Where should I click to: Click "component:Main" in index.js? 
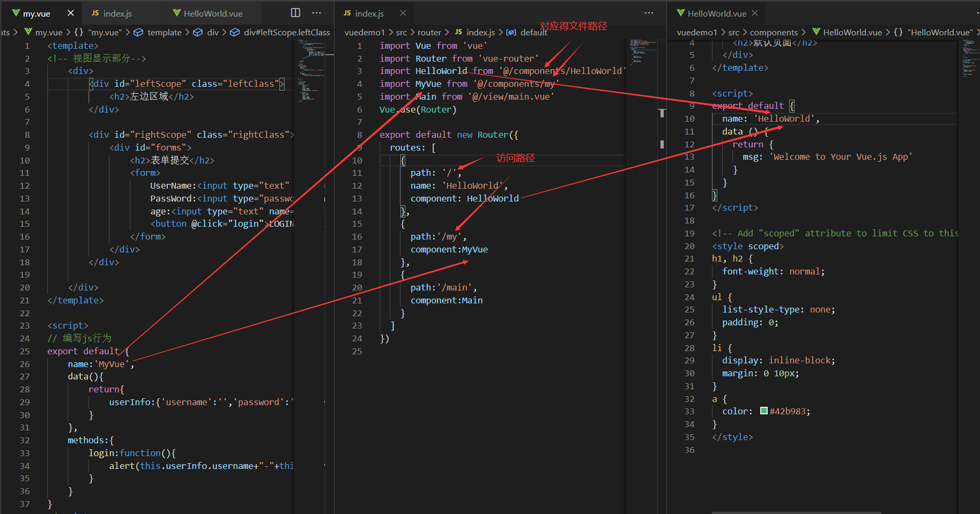[447, 300]
